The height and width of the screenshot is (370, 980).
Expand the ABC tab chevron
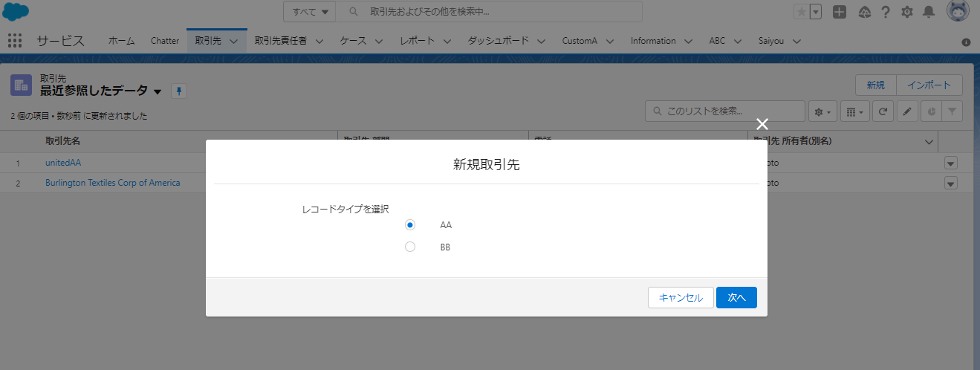click(x=738, y=42)
